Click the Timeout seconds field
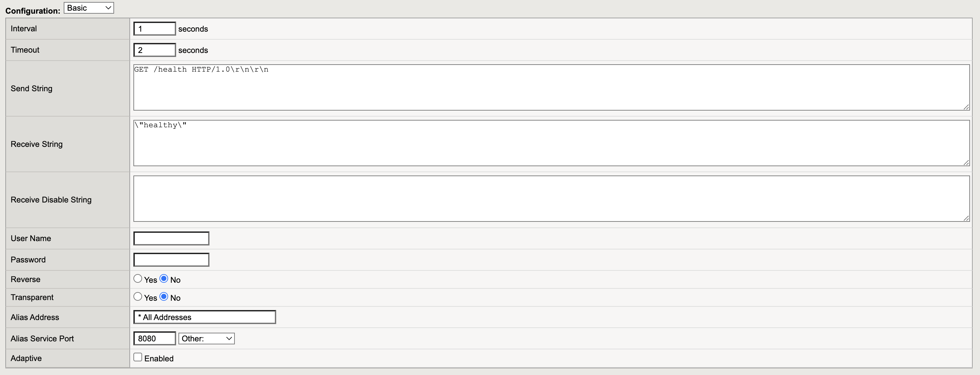Image resolution: width=980 pixels, height=375 pixels. tap(154, 50)
